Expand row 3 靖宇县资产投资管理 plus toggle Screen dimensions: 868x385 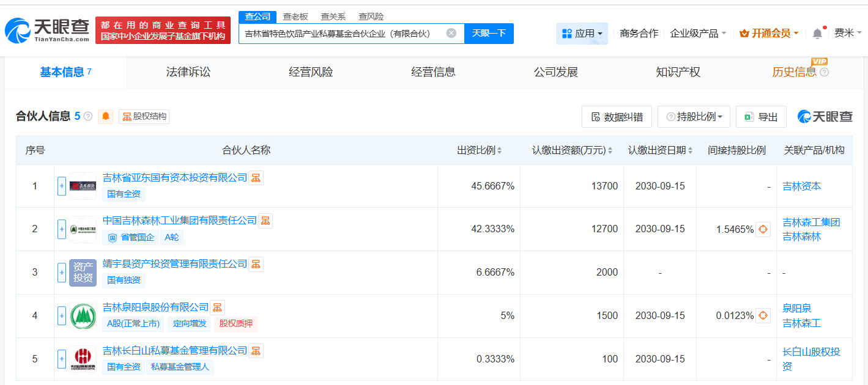pos(62,273)
